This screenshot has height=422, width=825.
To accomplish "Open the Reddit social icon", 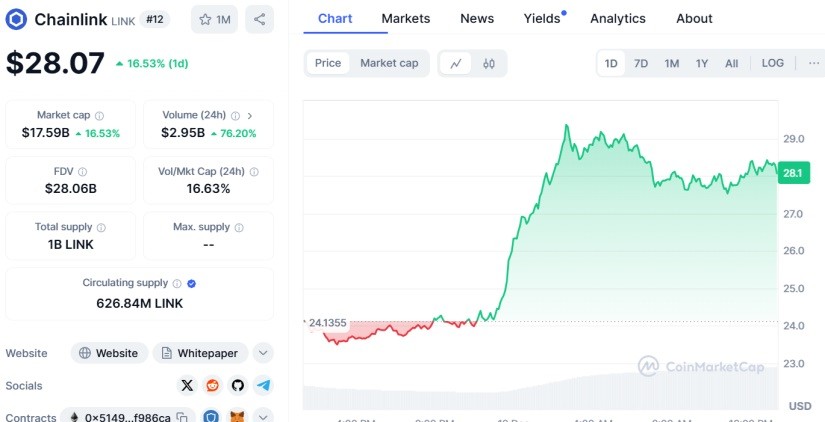I will click(x=213, y=385).
